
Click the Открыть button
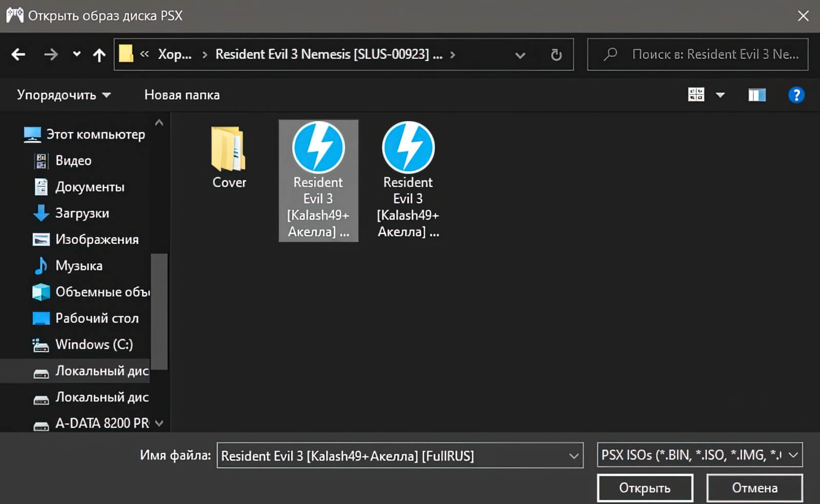(645, 488)
